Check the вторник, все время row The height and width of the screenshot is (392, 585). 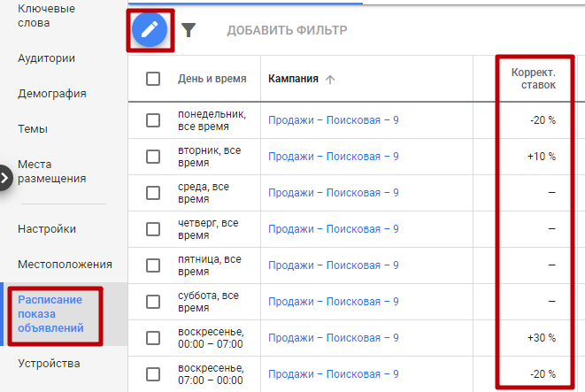153,157
